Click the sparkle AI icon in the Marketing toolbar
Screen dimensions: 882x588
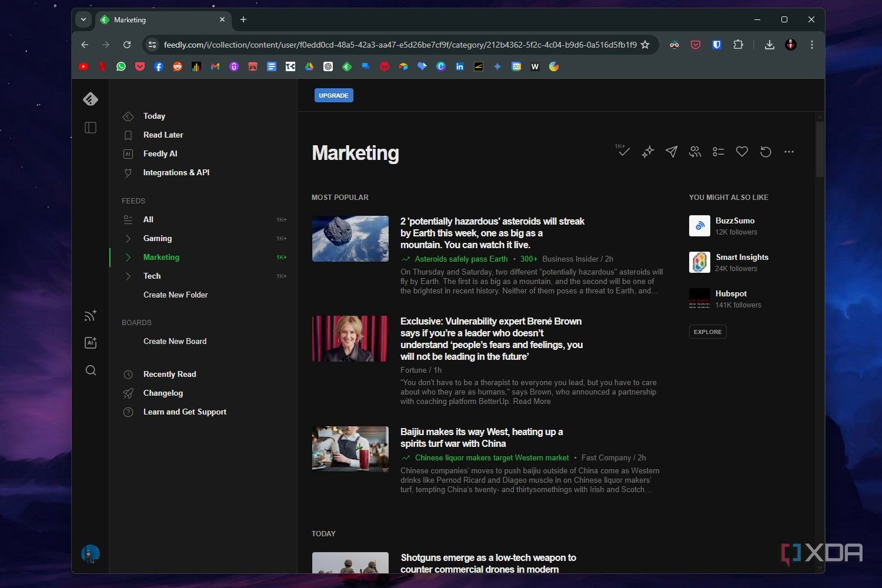(647, 152)
